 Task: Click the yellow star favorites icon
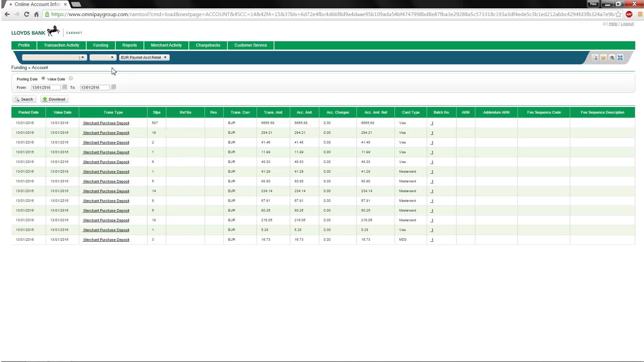point(603,58)
